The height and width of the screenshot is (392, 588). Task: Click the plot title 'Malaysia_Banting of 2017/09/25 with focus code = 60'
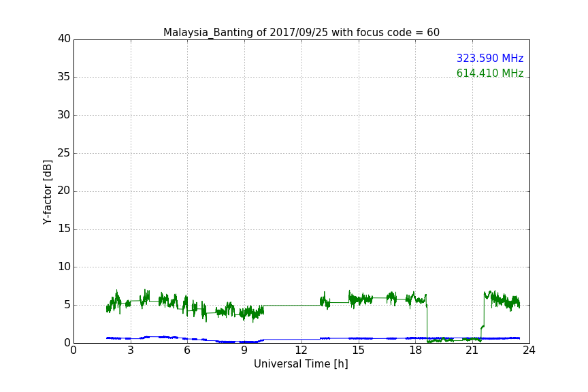tap(301, 33)
